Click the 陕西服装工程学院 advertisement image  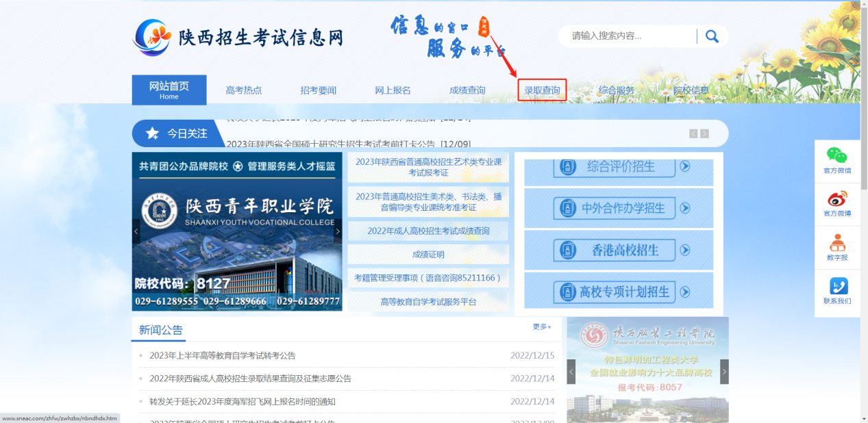[x=647, y=370]
